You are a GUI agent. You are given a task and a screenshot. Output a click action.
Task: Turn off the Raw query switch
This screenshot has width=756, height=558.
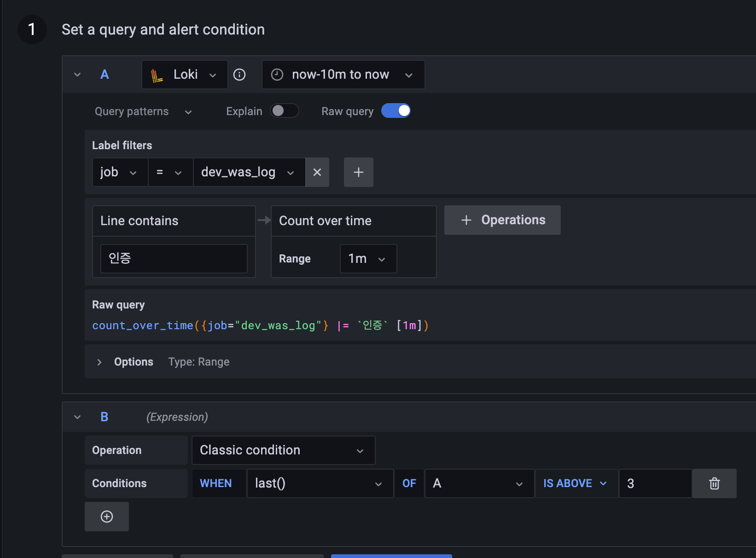point(396,111)
